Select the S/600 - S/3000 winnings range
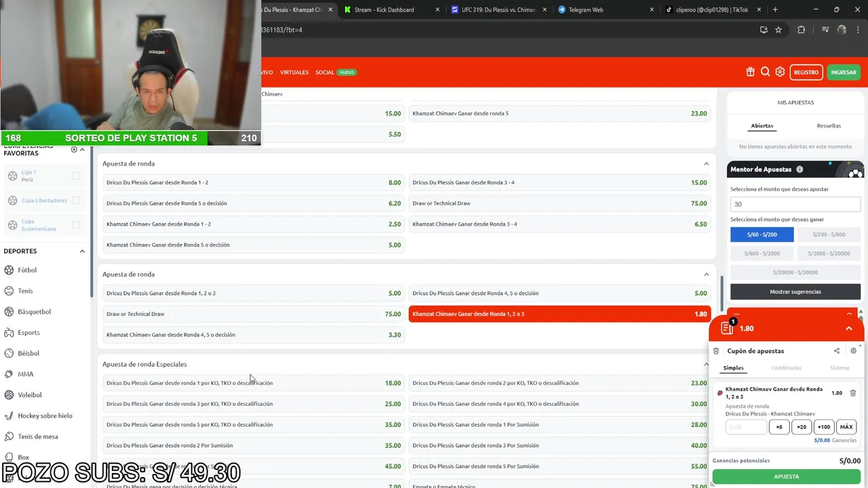 [762, 253]
